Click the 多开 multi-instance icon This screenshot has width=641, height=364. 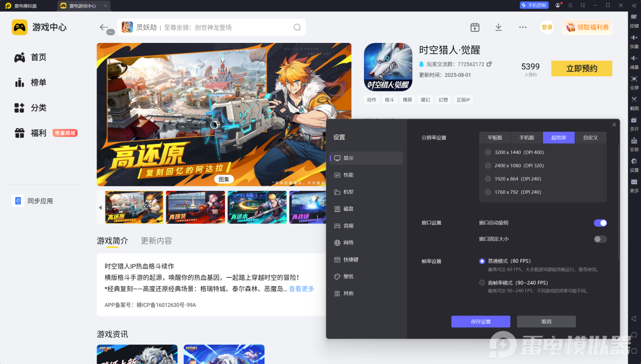point(634,120)
